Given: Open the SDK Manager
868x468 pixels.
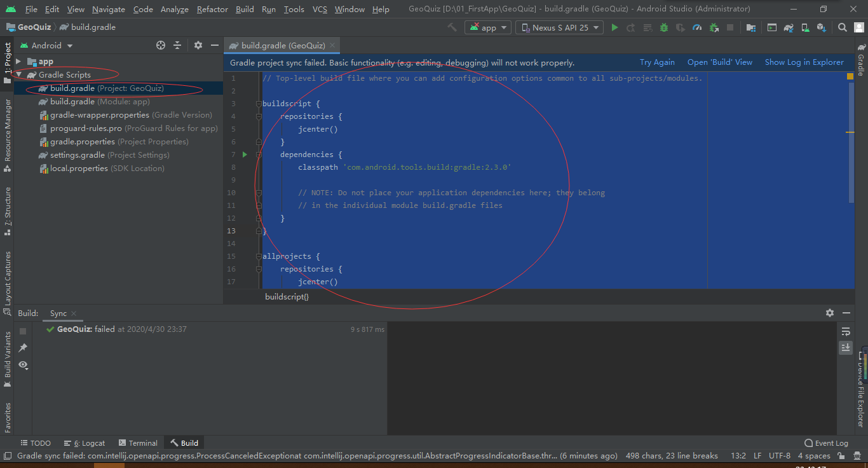Looking at the screenshot, I should [822, 27].
